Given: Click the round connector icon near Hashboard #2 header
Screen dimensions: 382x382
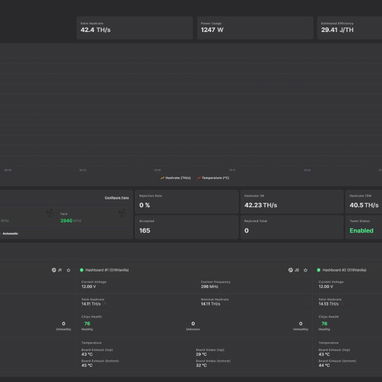Looking at the screenshot, I should (x=290, y=270).
